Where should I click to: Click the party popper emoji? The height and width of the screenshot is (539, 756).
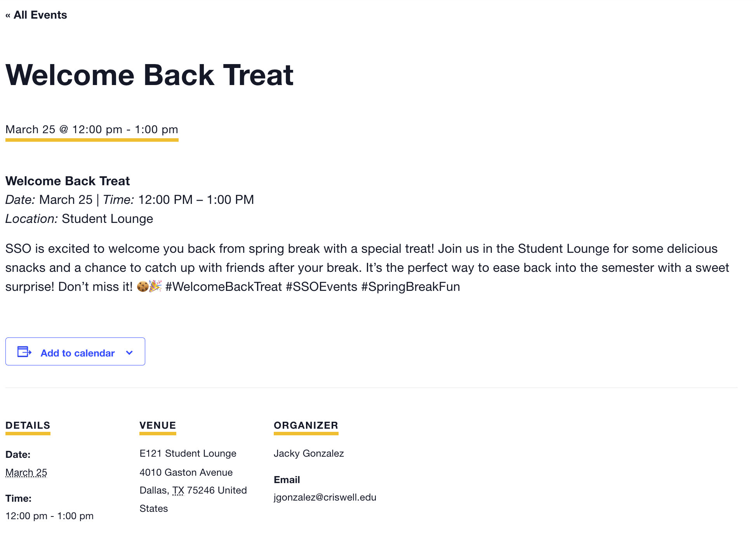point(155,287)
